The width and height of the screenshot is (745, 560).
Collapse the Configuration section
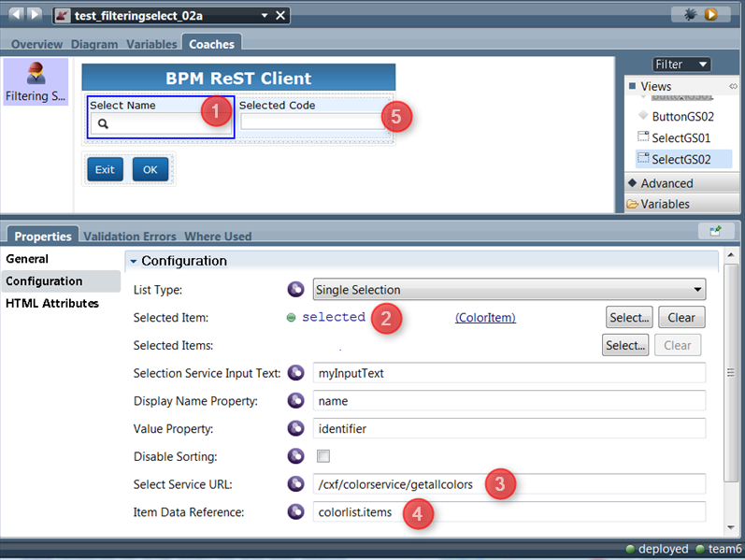[134, 261]
